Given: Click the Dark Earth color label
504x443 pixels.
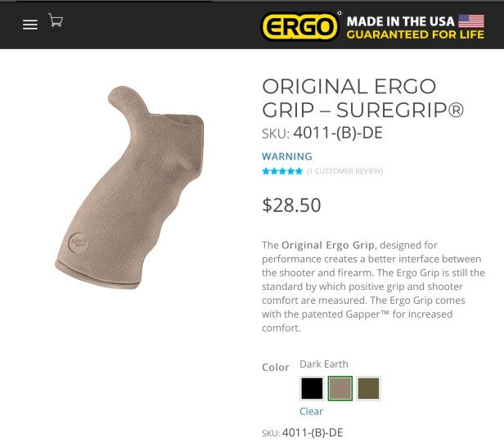Looking at the screenshot, I should (324, 364).
